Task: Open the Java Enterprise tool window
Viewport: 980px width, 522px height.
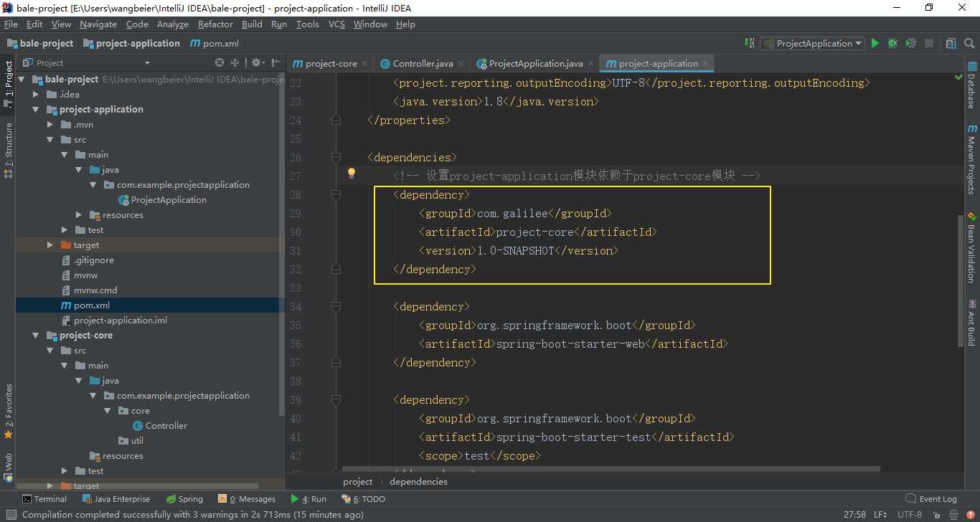Action: pyautogui.click(x=116, y=499)
